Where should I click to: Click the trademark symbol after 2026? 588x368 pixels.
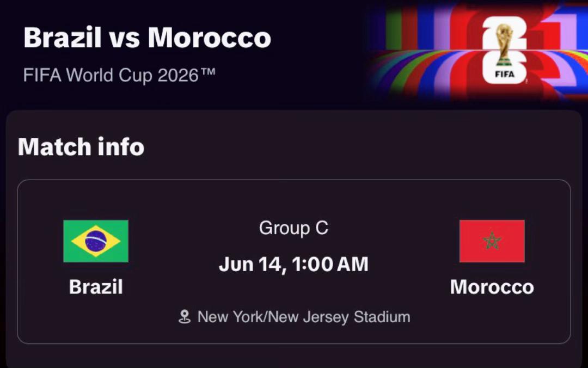pos(208,71)
